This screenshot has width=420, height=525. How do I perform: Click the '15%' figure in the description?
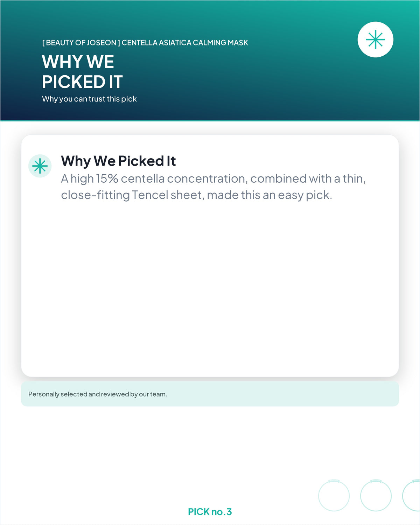[x=107, y=178]
